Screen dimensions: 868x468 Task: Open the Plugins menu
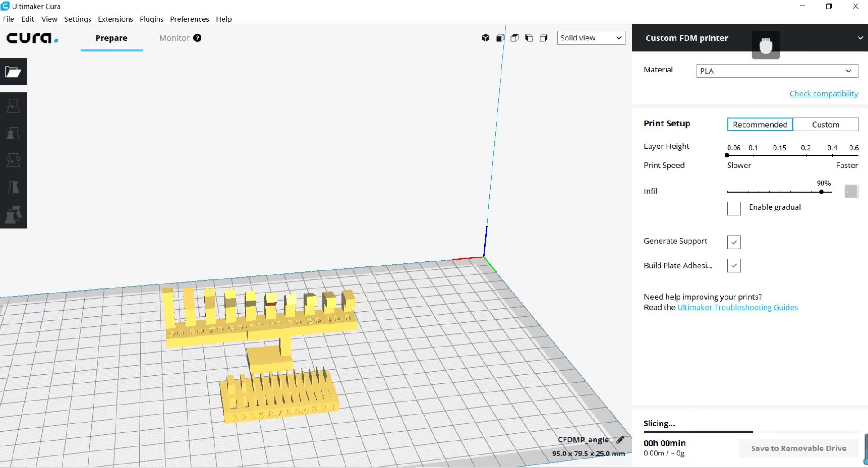[x=152, y=19]
